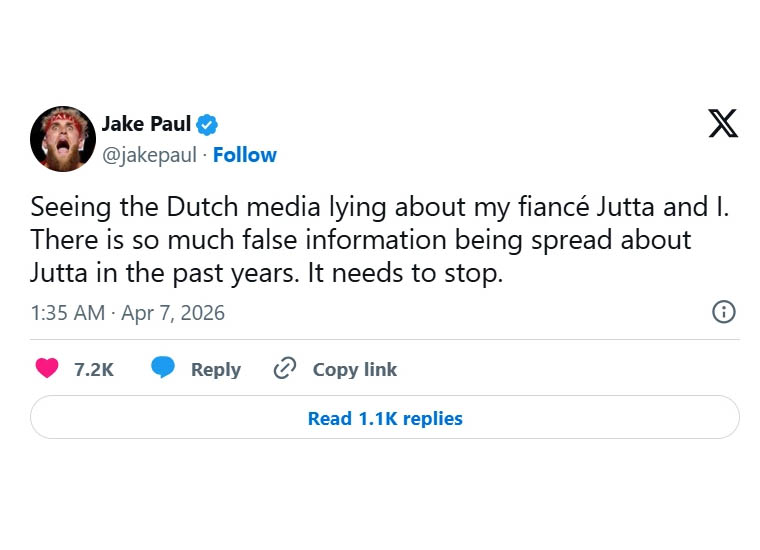Screen dimensions: 760x550
Task: Open the Jake Paul display name
Action: pos(146,124)
